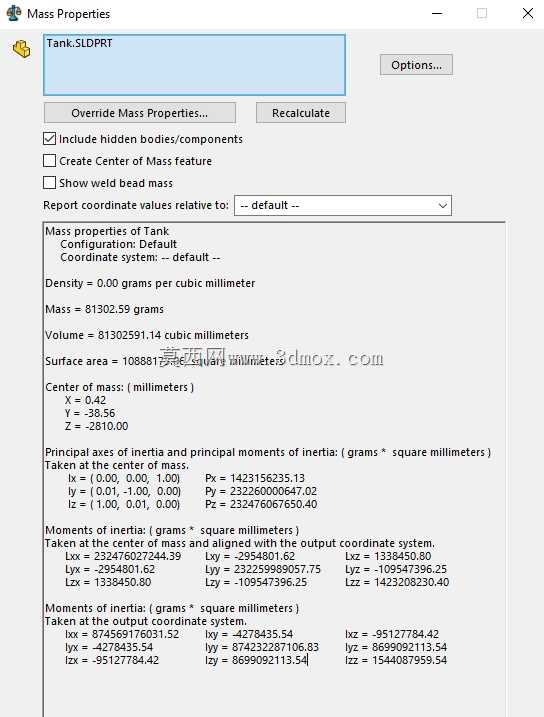Viewport: 544px width, 717px height.
Task: Click the Mass properties of Tank heading
Action: pos(107,231)
